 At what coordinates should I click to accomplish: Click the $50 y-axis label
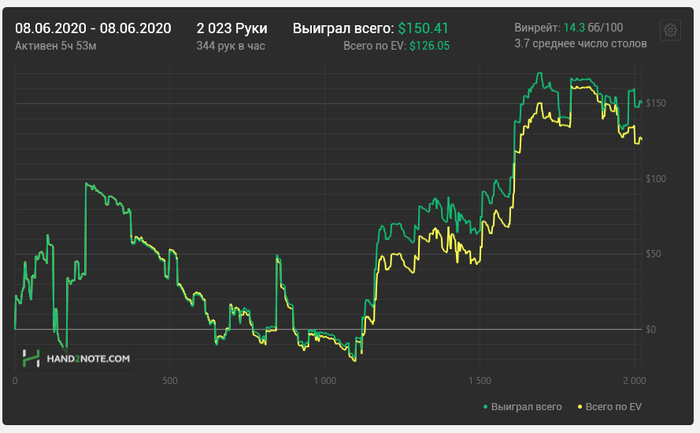pos(653,254)
